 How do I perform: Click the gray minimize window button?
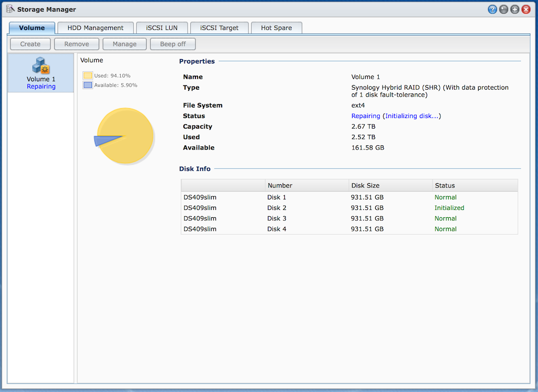click(x=503, y=9)
